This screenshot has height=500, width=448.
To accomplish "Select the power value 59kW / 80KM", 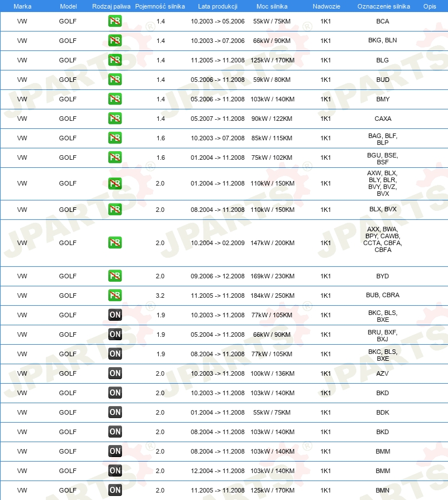I will (x=272, y=80).
